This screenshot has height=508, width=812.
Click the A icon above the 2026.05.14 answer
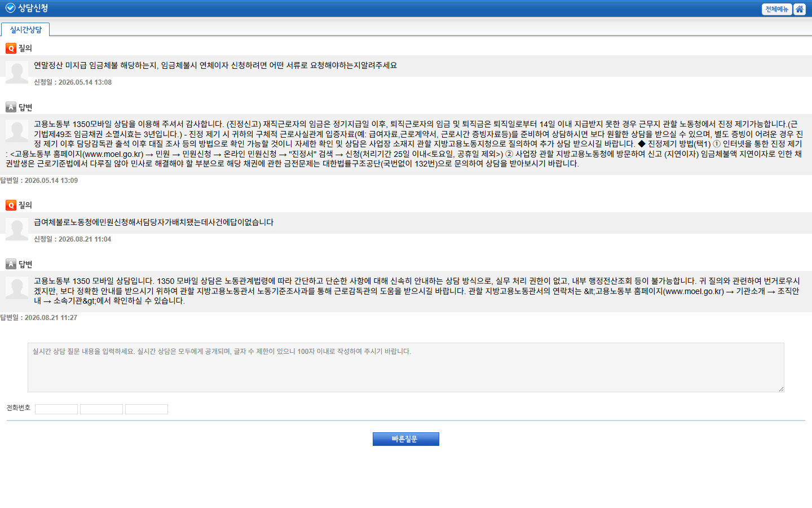pos(11,107)
